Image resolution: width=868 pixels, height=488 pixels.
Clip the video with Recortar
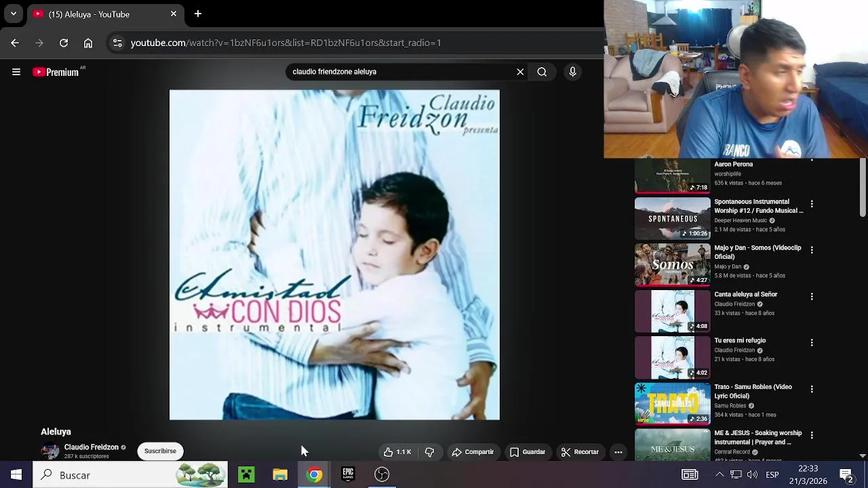click(580, 452)
